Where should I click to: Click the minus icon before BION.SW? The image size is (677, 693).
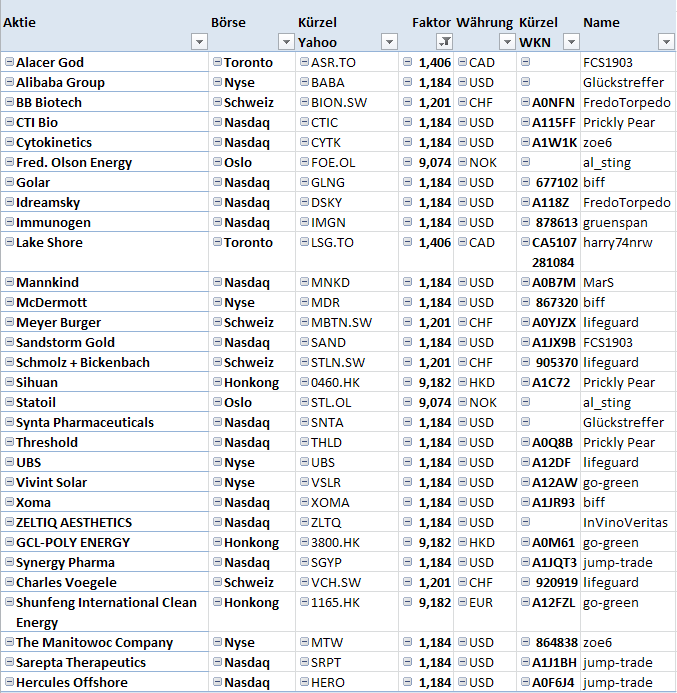[303, 102]
